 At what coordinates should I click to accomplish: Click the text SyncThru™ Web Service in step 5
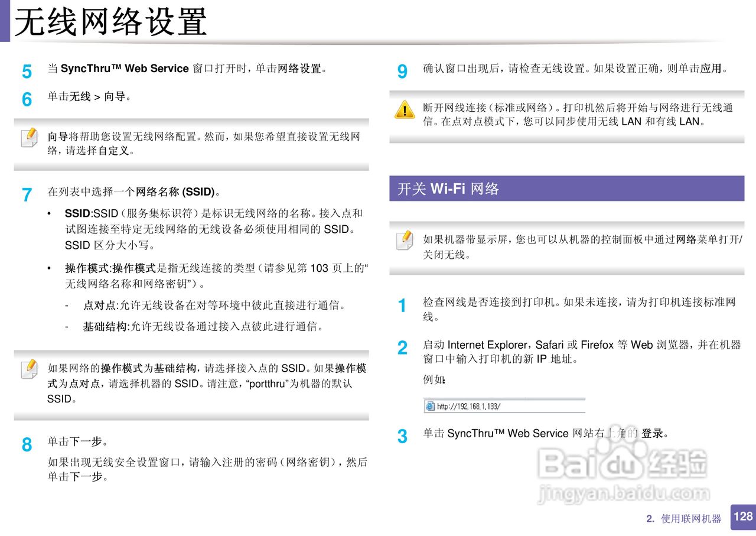coord(125,69)
